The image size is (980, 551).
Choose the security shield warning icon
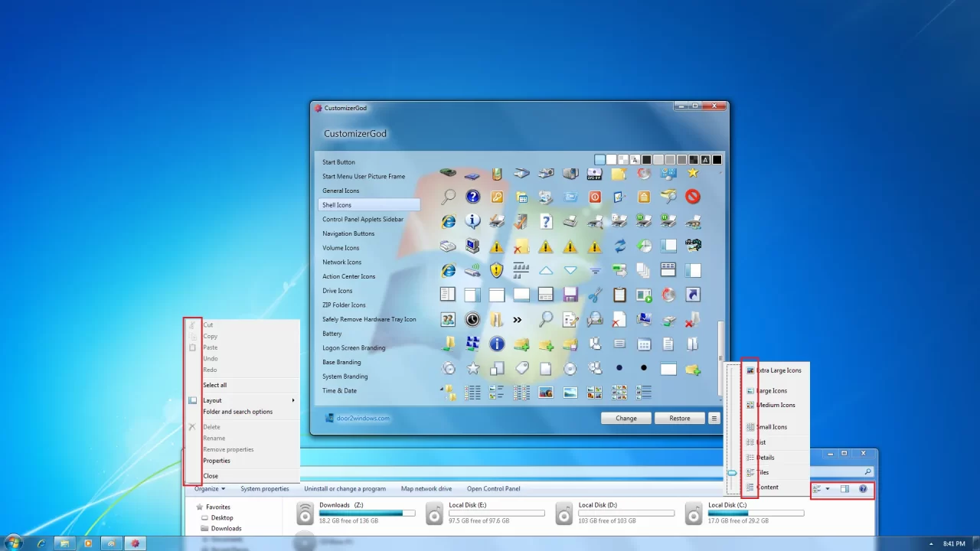tap(497, 270)
